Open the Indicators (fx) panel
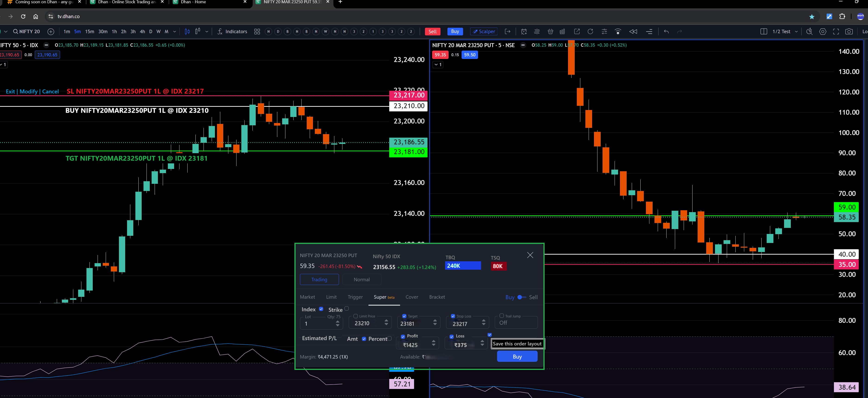The width and height of the screenshot is (868, 398). point(232,31)
